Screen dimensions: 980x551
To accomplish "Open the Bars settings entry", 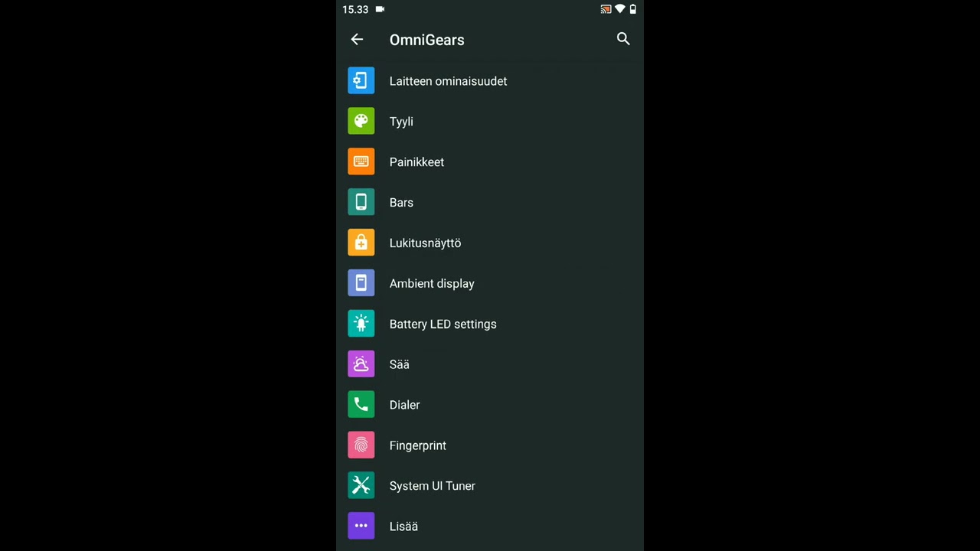I will point(490,203).
